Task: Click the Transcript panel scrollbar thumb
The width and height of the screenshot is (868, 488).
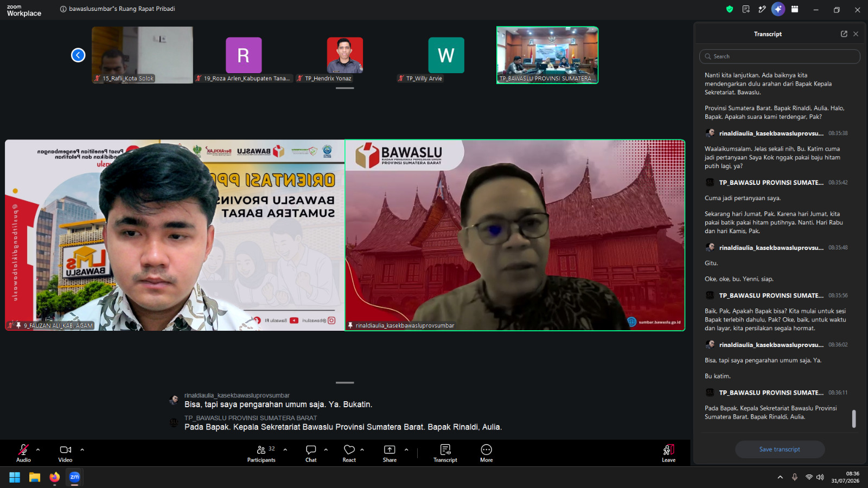Action: tap(854, 419)
